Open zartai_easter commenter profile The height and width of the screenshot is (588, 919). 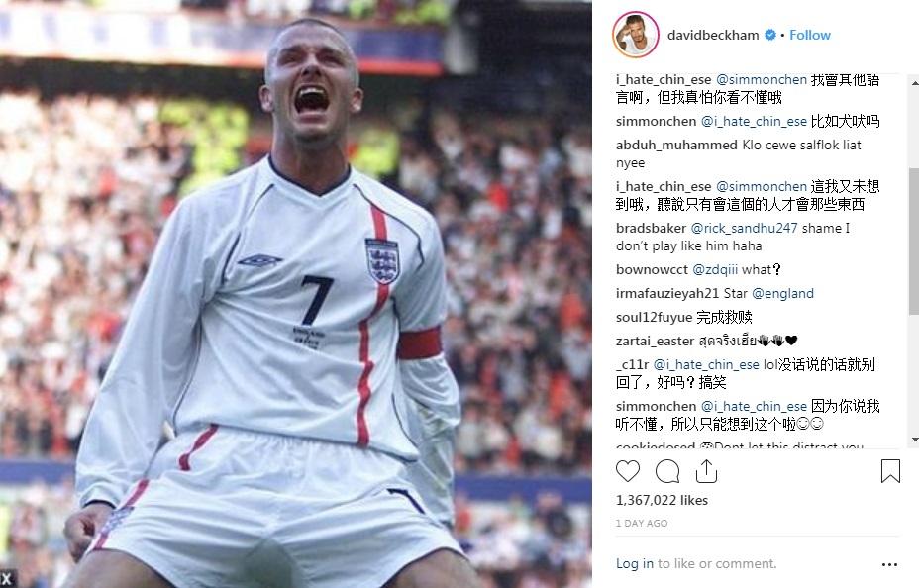coord(655,341)
